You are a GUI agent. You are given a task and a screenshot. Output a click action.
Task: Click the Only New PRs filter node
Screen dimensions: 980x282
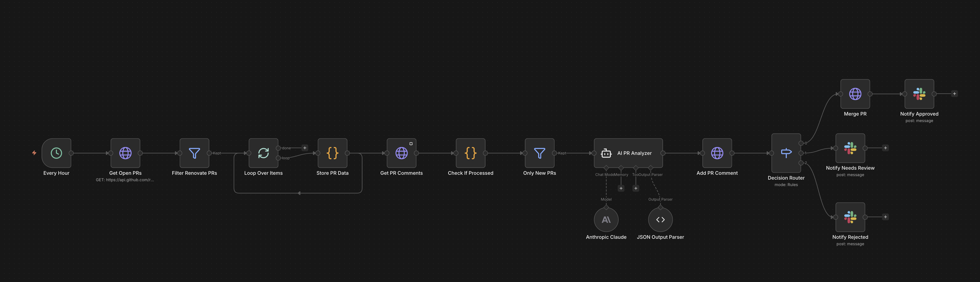[539, 153]
